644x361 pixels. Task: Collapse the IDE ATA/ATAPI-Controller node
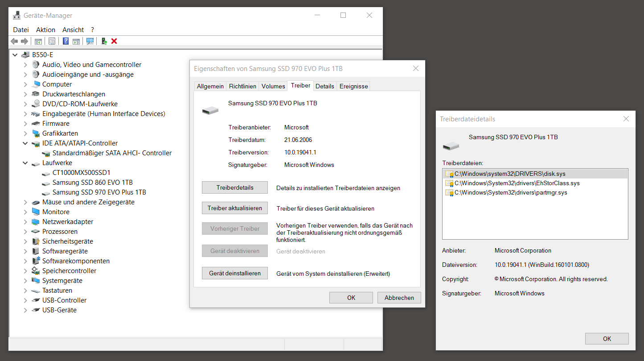tap(26, 143)
